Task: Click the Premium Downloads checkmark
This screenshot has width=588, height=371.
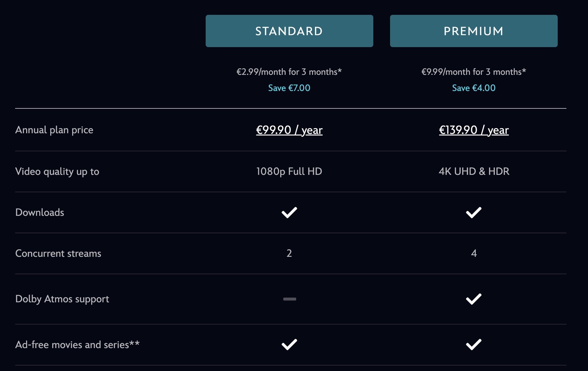Action: point(474,212)
